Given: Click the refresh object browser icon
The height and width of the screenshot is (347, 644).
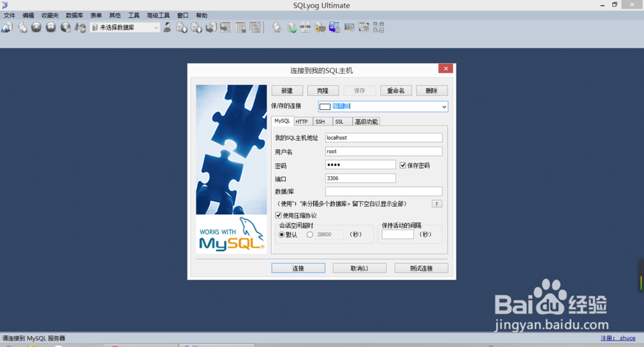Looking at the screenshot, I should 80,28.
